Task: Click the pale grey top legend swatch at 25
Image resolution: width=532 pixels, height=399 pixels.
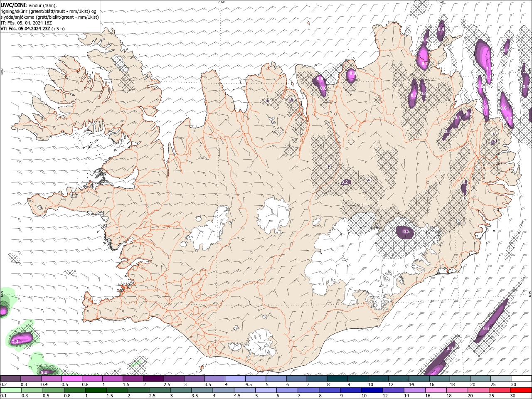Action: coord(500,379)
